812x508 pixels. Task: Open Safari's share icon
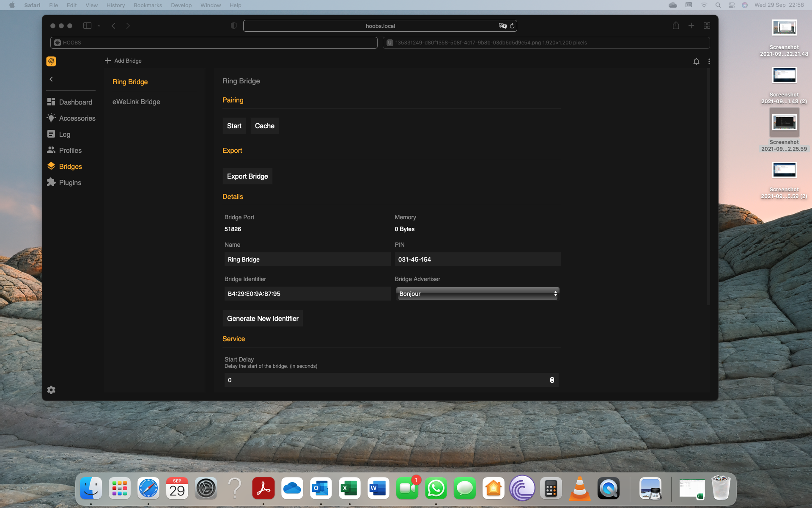coord(675,26)
